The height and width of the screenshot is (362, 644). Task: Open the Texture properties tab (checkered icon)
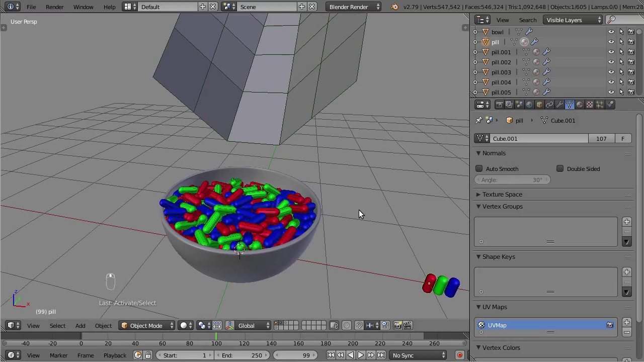click(x=589, y=104)
